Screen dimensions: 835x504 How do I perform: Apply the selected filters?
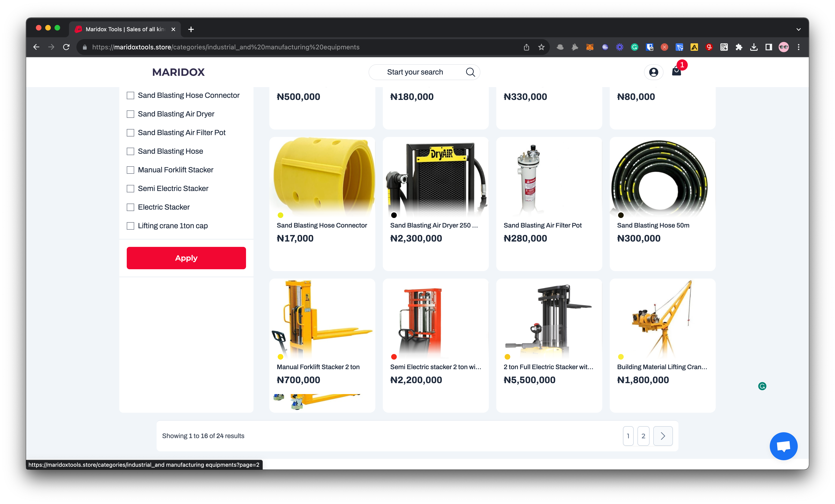pos(186,258)
